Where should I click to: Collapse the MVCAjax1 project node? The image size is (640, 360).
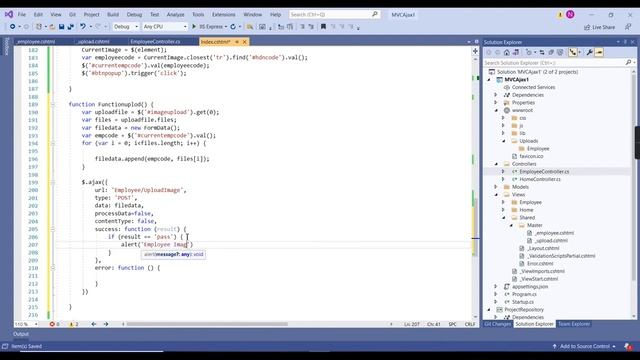tap(489, 80)
